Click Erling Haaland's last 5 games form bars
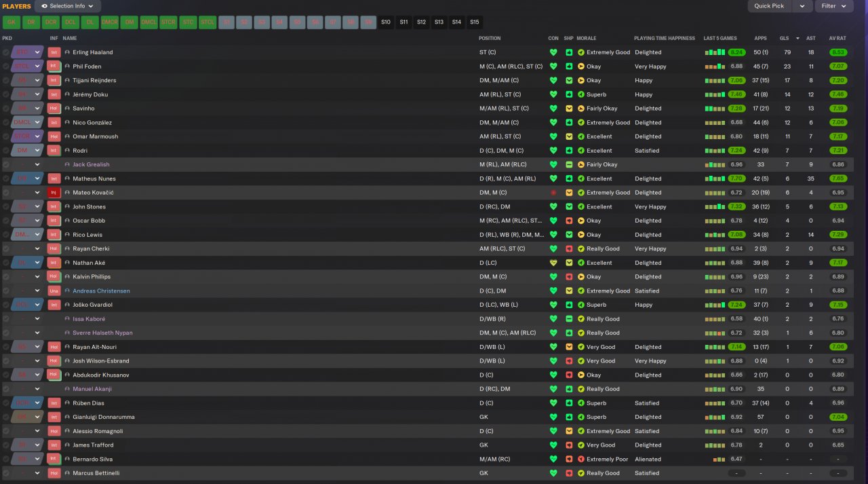Image resolution: width=868 pixels, height=484 pixels. click(715, 52)
